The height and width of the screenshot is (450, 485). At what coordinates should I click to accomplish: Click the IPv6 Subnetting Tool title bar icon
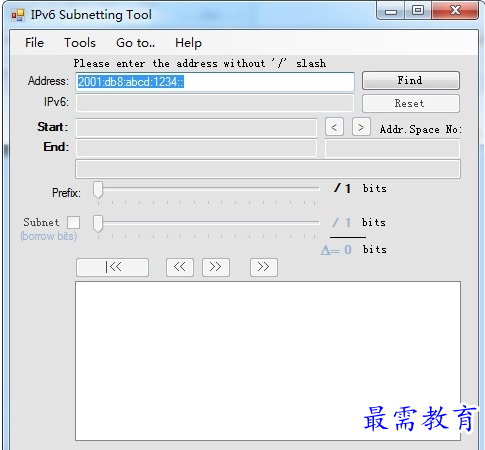pyautogui.click(x=18, y=15)
